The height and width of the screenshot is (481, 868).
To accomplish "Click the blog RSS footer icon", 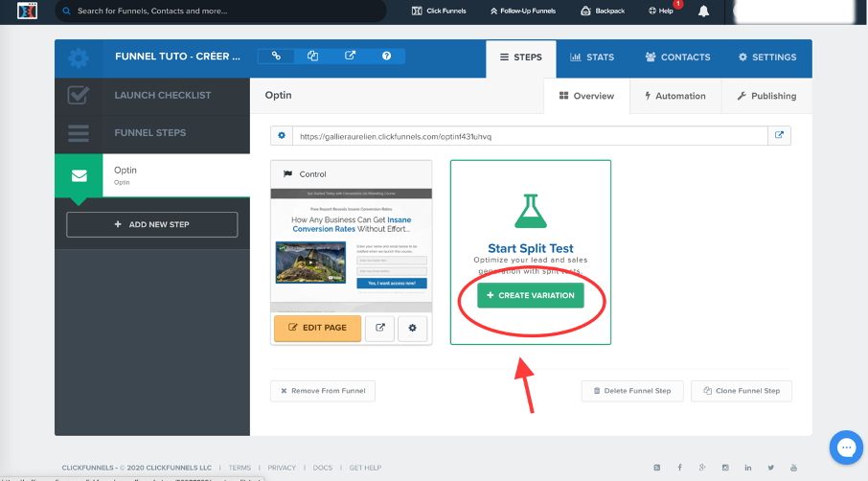I will [656, 468].
